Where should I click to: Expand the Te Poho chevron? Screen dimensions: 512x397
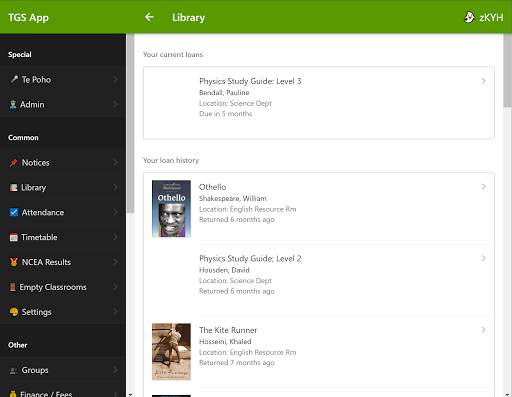coord(116,79)
